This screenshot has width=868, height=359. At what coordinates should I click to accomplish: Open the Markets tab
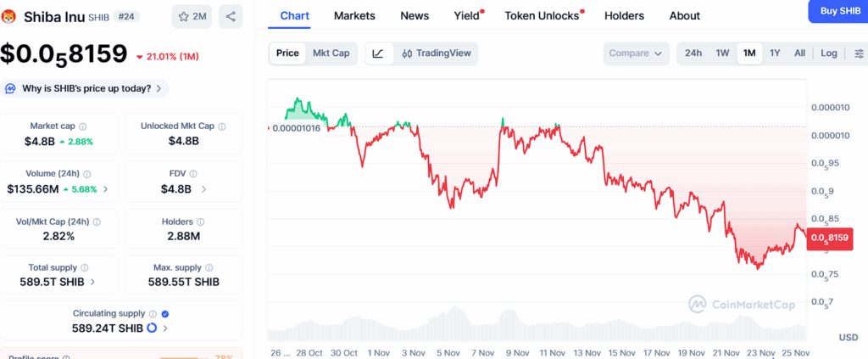pyautogui.click(x=354, y=15)
